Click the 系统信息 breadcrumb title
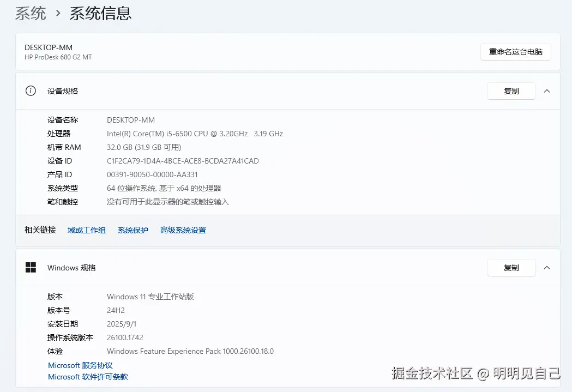 (x=100, y=14)
